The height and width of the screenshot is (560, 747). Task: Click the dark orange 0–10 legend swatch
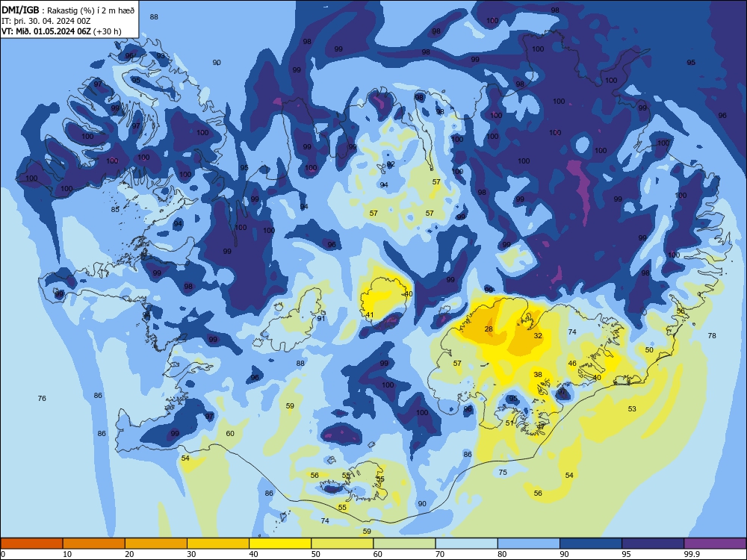(31, 544)
